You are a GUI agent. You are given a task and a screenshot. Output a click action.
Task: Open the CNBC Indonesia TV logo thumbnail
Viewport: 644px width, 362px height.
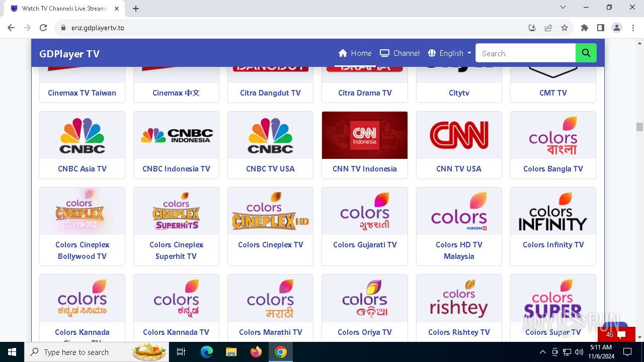(176, 135)
